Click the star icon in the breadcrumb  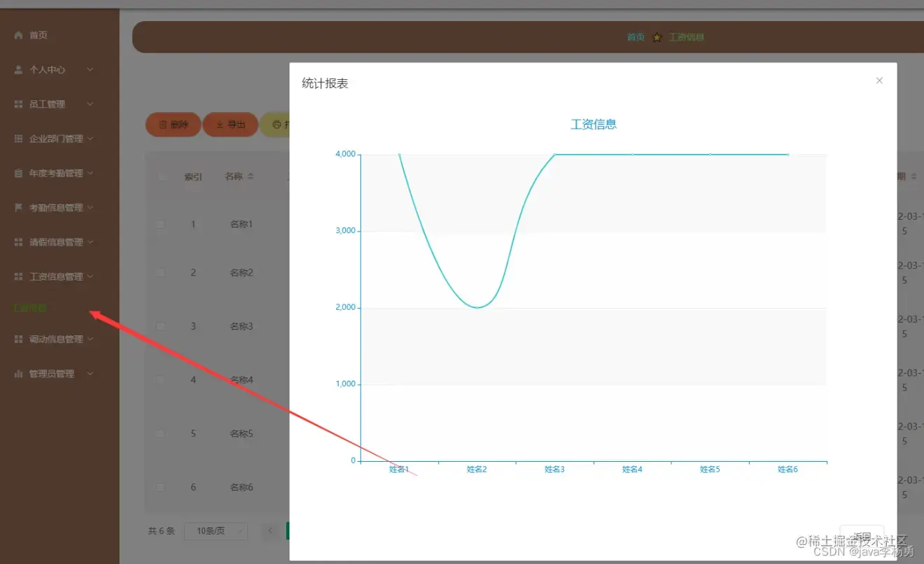(657, 38)
